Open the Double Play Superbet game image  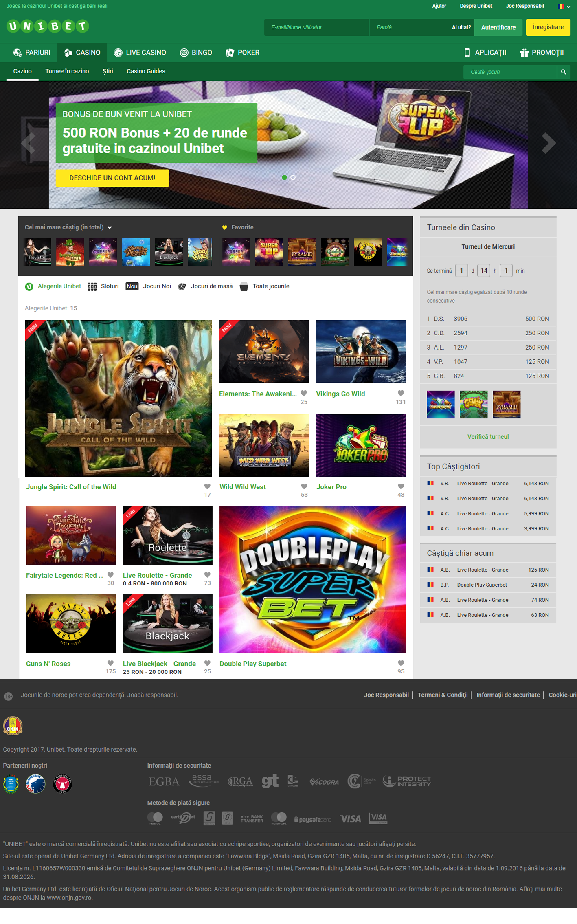(x=313, y=580)
